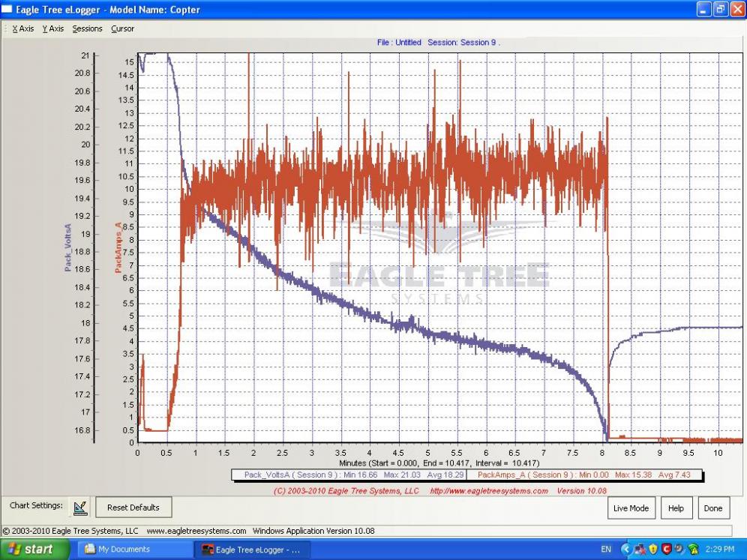
Task: Click the Pack_VoltsA vertical axis label
Action: 68,247
